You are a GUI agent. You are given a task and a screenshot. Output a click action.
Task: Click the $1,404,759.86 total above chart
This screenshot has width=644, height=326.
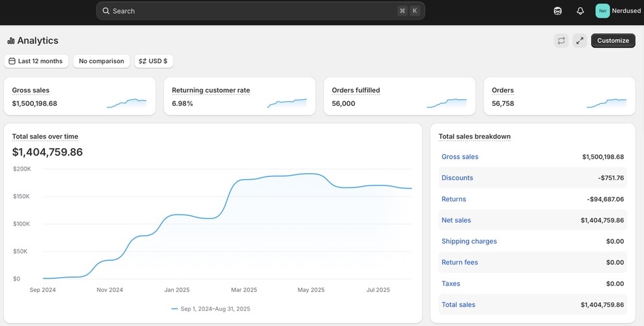click(48, 152)
